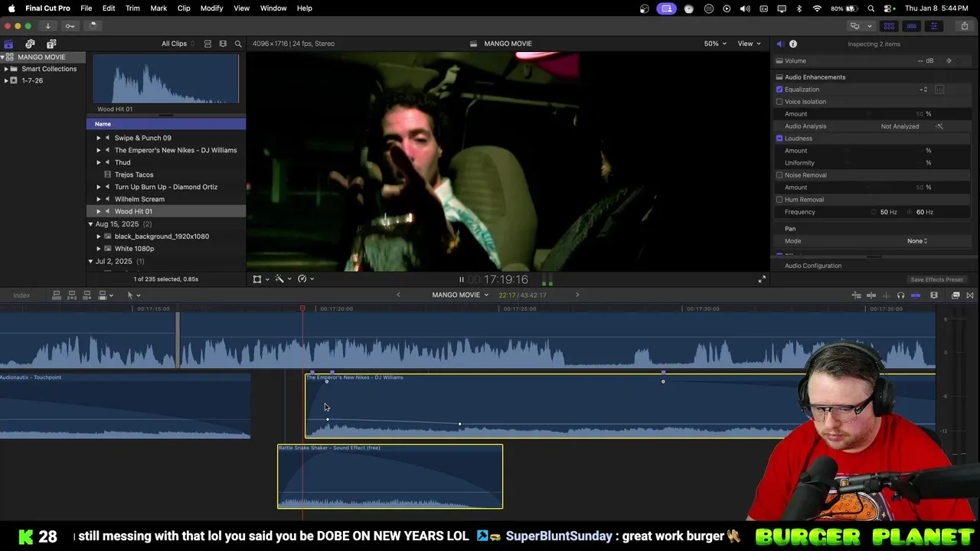980x551 pixels.
Task: Toggle audio skimming headphones icon
Action: [x=900, y=295]
